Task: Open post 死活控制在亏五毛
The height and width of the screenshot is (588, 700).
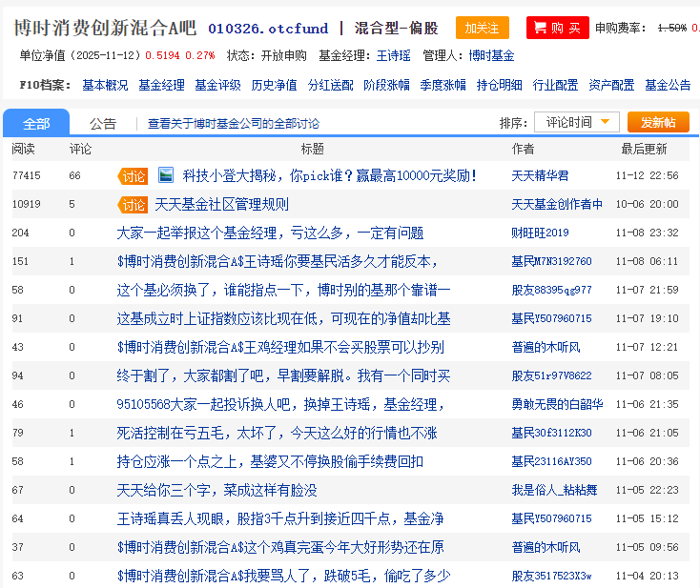Action: (277, 433)
